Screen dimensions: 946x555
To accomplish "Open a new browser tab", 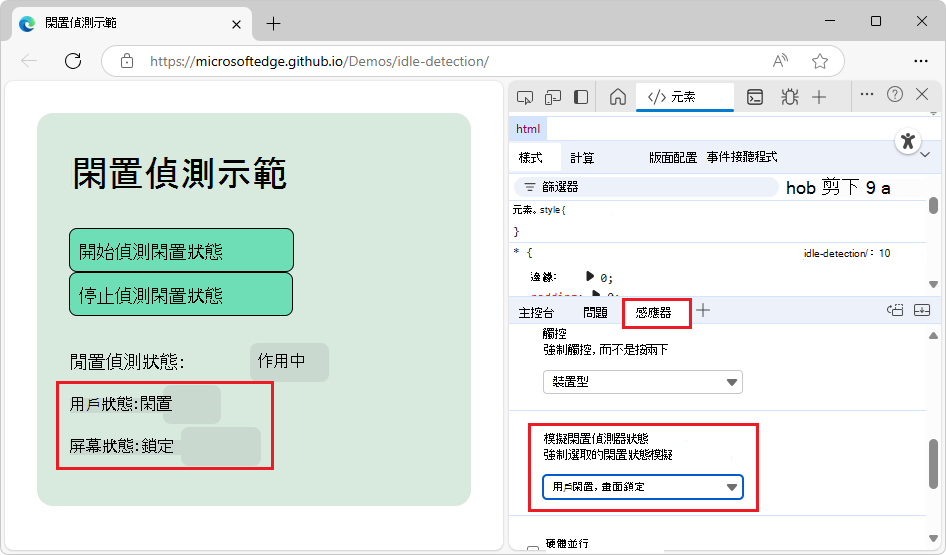I will [273, 24].
